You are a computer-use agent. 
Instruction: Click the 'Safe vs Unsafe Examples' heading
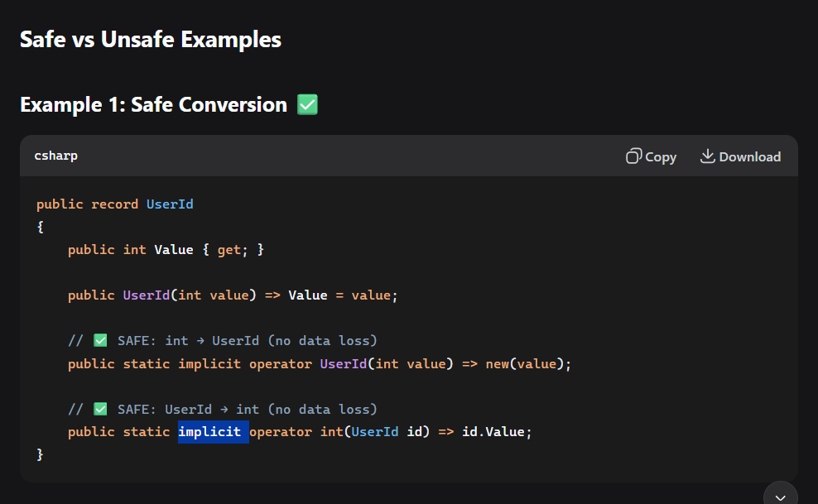click(151, 39)
